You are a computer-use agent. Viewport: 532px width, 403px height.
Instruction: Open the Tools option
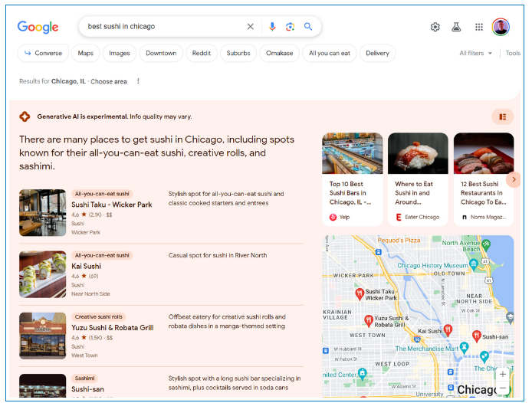pos(513,54)
